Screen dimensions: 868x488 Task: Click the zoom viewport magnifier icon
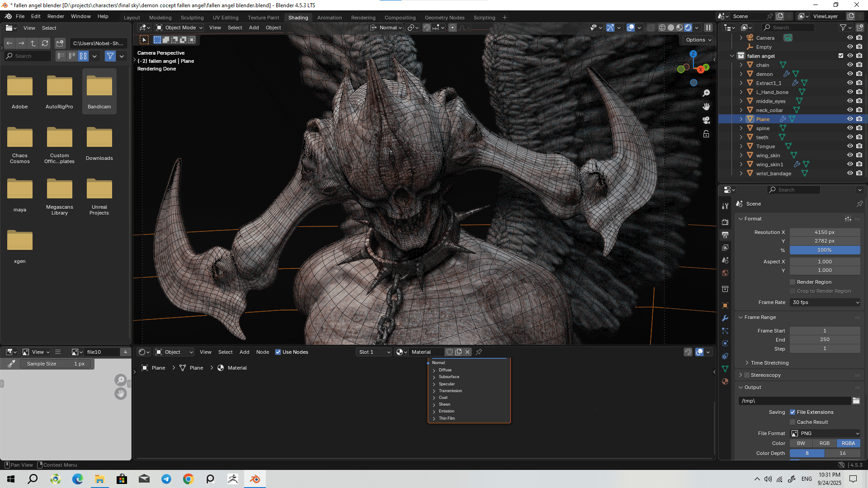click(x=706, y=93)
